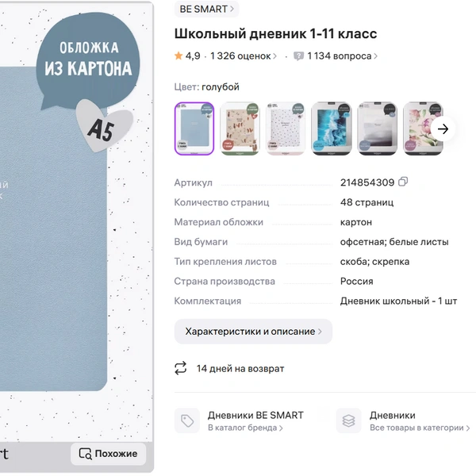
Task: Click the brand tag icon
Action: pos(187,420)
